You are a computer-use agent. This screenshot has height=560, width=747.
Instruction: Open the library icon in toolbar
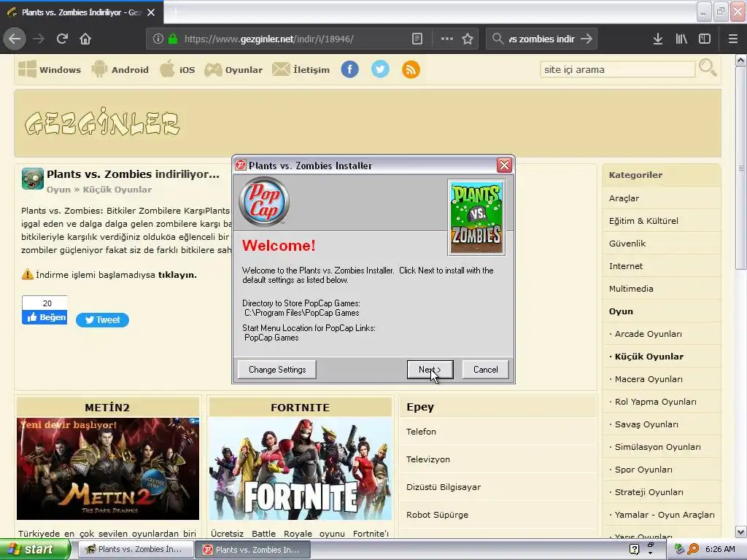(x=681, y=39)
